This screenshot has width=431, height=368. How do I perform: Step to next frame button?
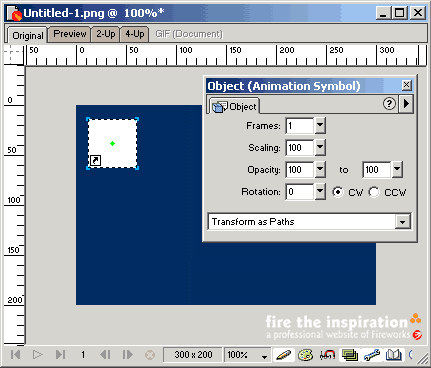click(x=128, y=354)
